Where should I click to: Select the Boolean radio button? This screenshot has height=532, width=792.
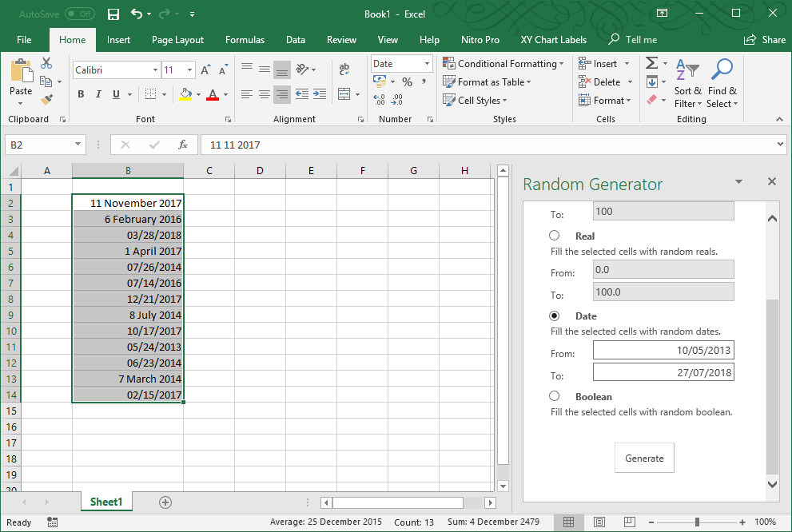tap(555, 396)
